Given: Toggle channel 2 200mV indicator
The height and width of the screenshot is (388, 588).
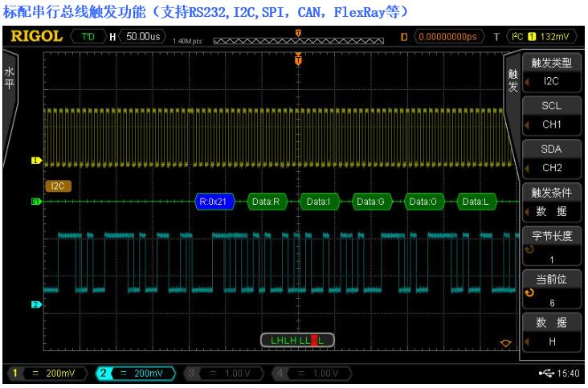Looking at the screenshot, I should (x=134, y=373).
